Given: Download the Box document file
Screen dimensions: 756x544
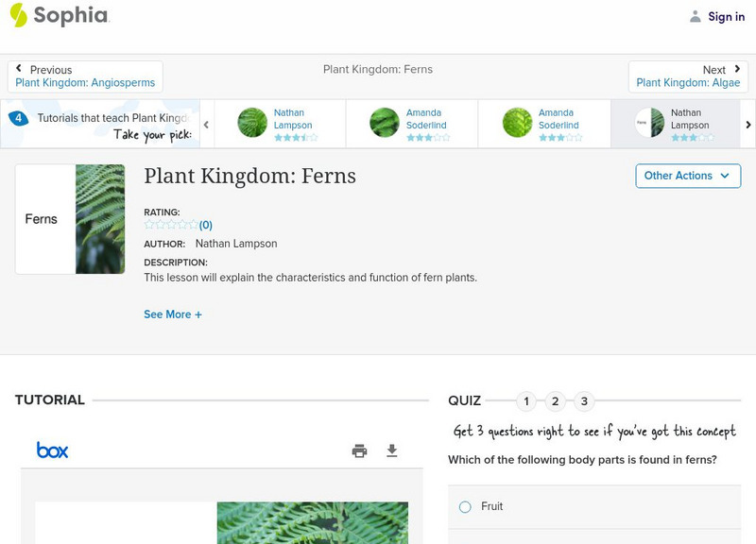Looking at the screenshot, I should 392,450.
